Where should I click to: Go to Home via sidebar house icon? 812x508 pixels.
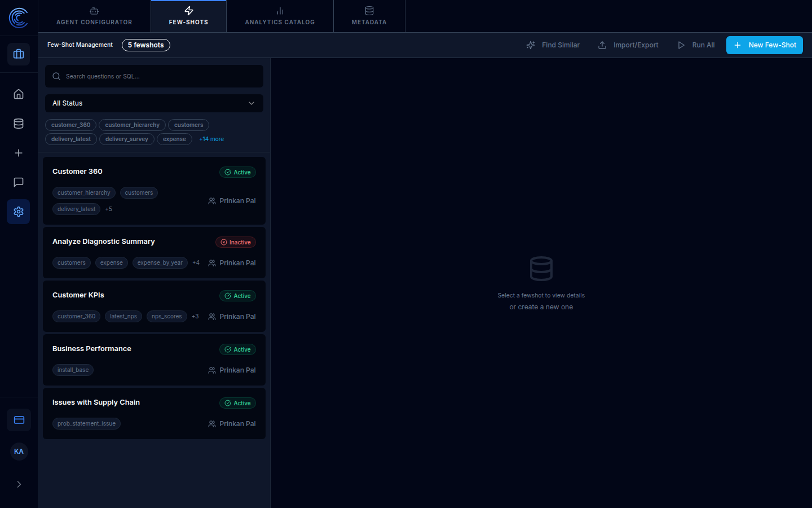(x=19, y=94)
